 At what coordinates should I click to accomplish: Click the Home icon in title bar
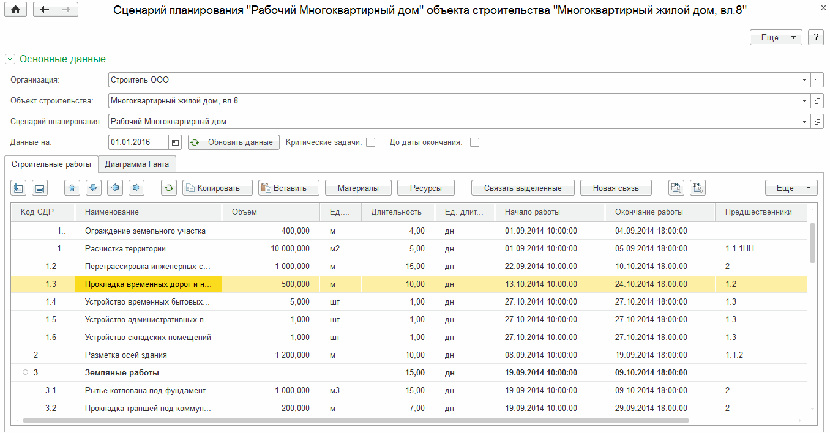(17, 8)
